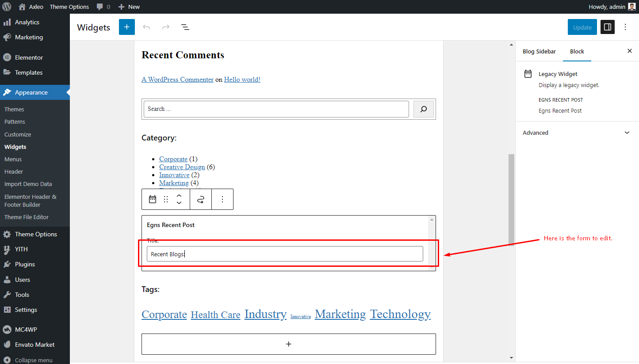Click the add block plus appender
The image size is (639, 364).
pyautogui.click(x=289, y=344)
